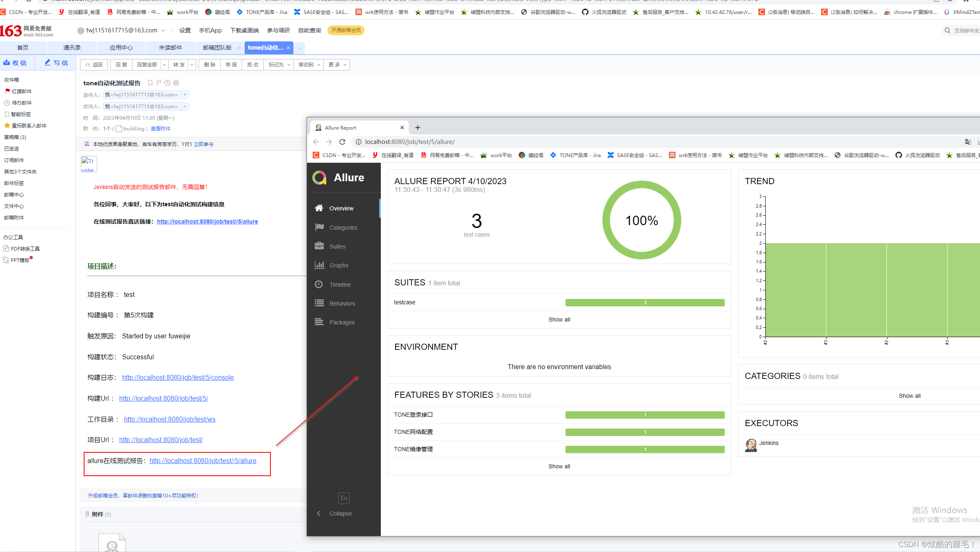Open the 工作目录 job/test/ws link
The height and width of the screenshot is (552, 980).
[x=169, y=419]
